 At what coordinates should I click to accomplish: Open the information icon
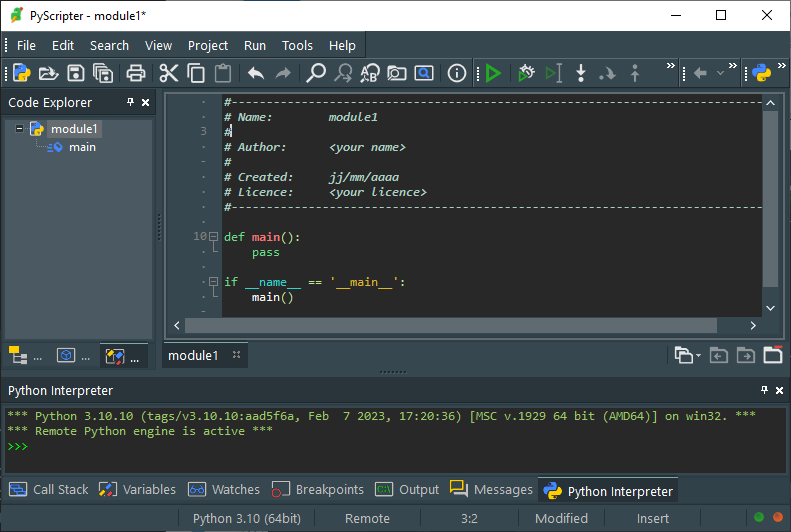point(457,73)
